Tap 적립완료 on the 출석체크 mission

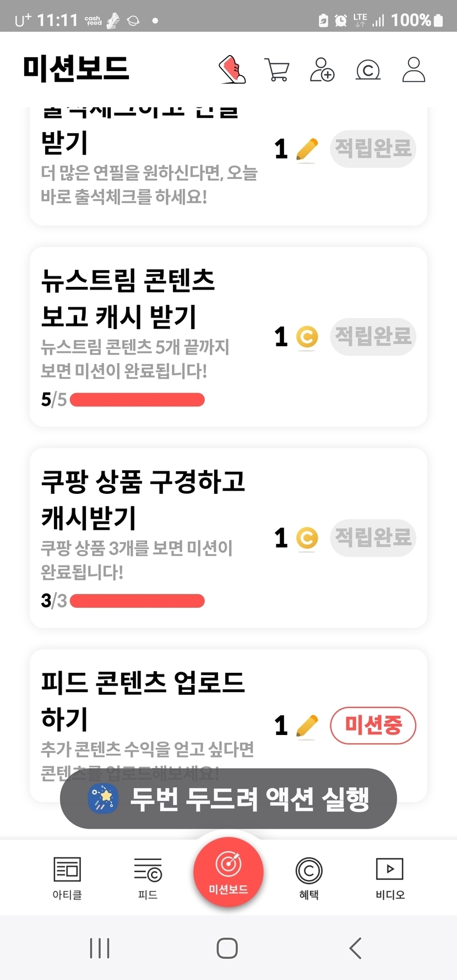tap(373, 149)
